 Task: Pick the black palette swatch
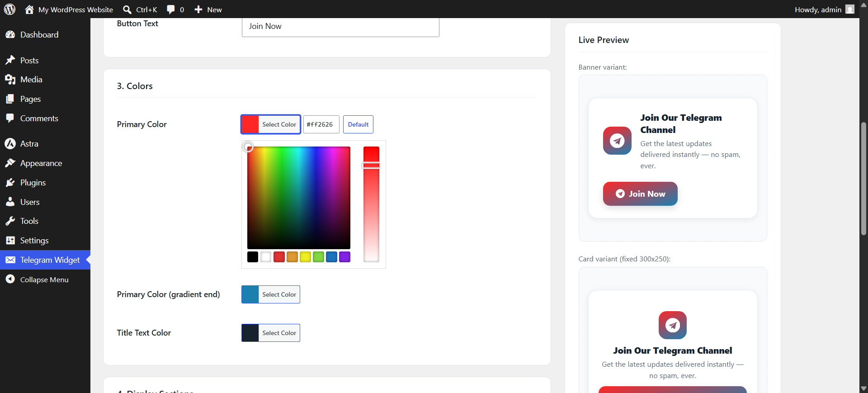pos(253,257)
